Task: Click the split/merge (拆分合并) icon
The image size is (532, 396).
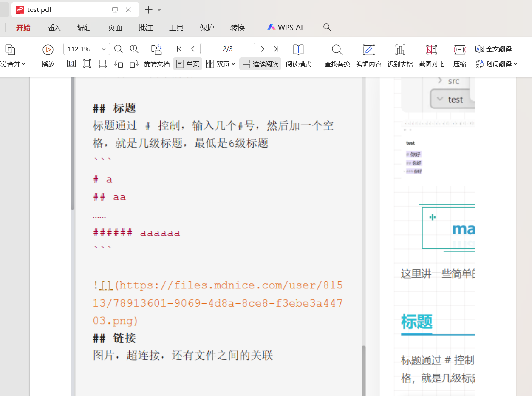Action: click(10, 50)
